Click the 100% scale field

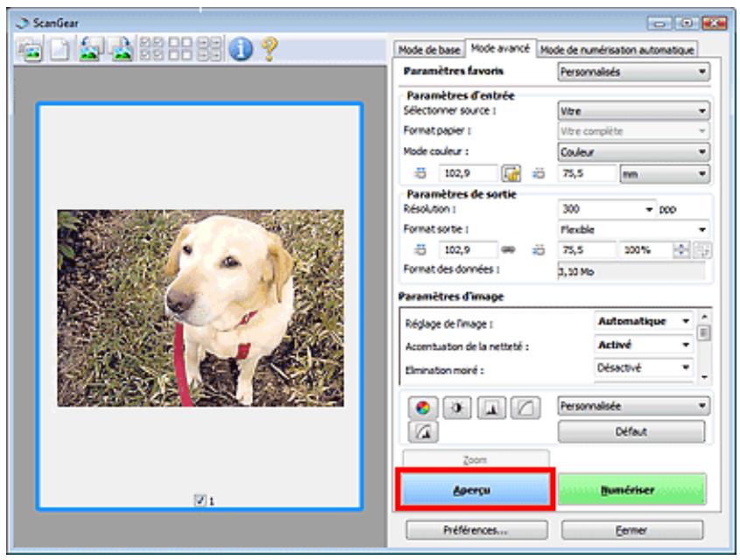[x=645, y=250]
